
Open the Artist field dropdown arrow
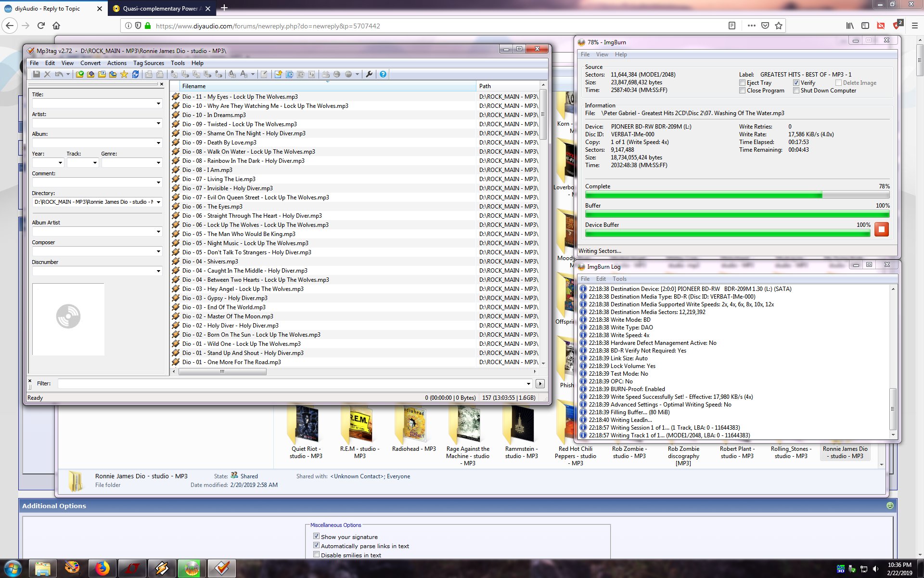[158, 123]
